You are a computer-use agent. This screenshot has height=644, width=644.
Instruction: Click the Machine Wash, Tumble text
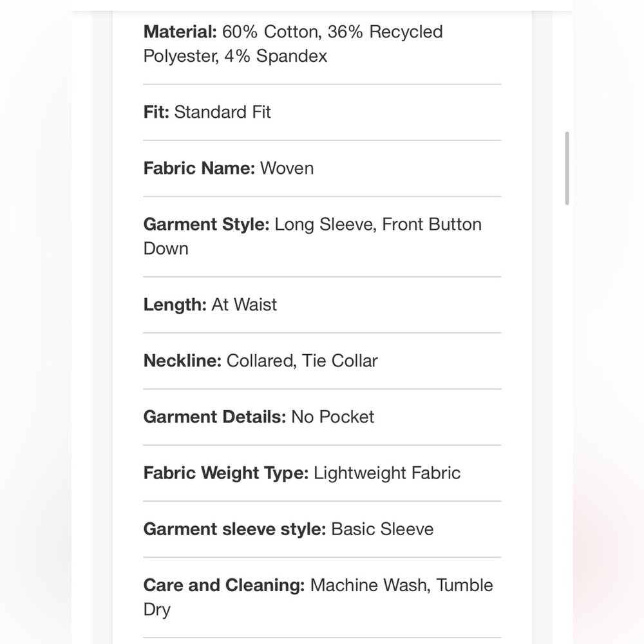pos(402,585)
